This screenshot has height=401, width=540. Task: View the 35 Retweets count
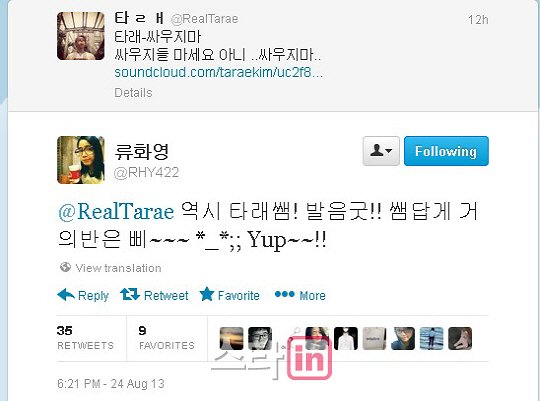click(85, 338)
